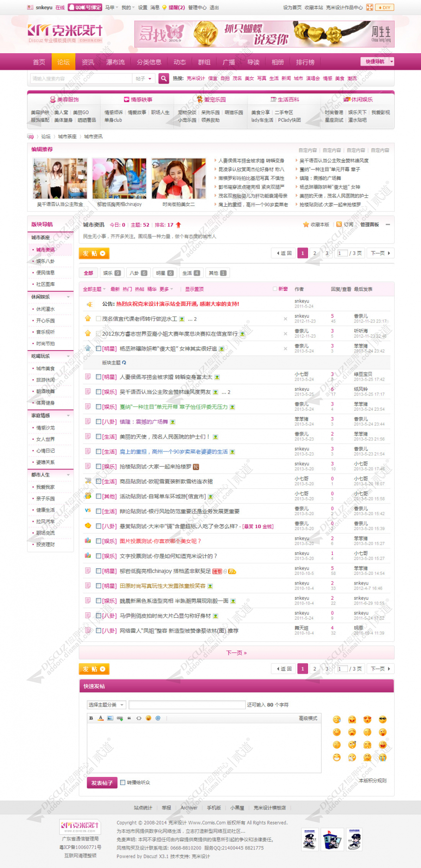Click the home folder icon in the breadcrumb

[31, 136]
